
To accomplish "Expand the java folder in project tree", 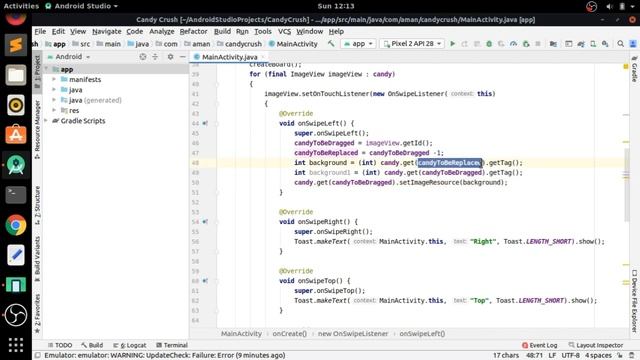I will (x=54, y=90).
